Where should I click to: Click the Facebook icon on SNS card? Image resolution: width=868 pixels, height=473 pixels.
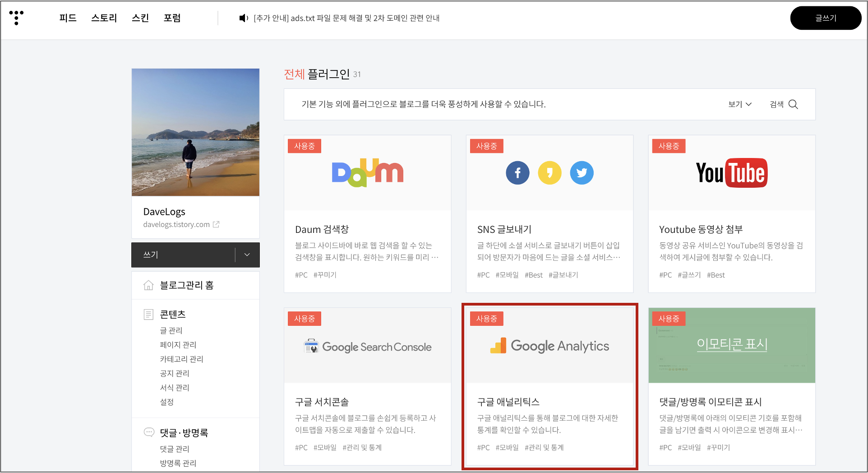point(517,173)
